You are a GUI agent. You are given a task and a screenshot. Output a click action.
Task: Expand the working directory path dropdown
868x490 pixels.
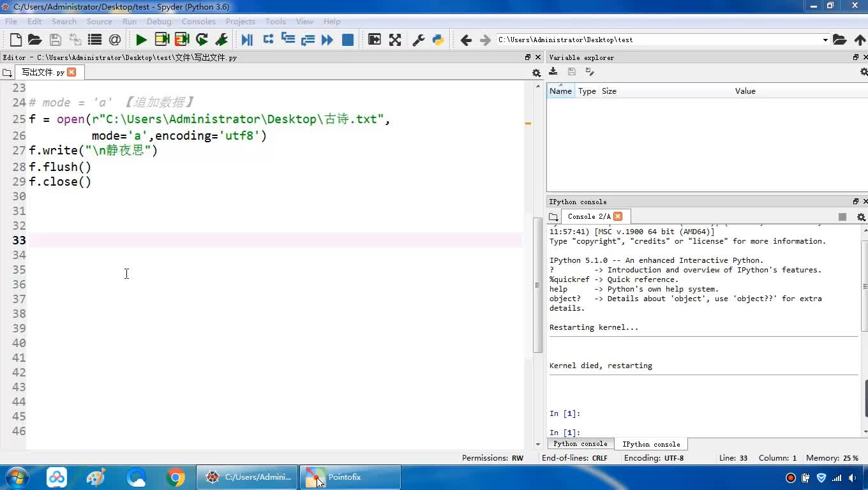click(x=825, y=40)
